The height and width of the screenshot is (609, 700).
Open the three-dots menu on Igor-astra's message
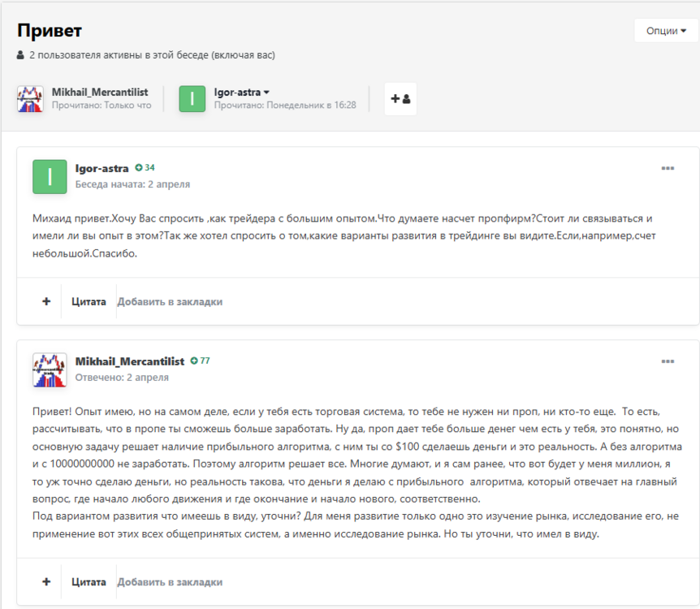click(x=668, y=168)
